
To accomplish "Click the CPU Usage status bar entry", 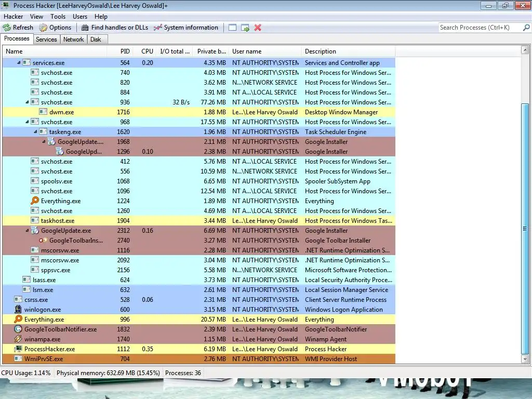I will (26, 373).
